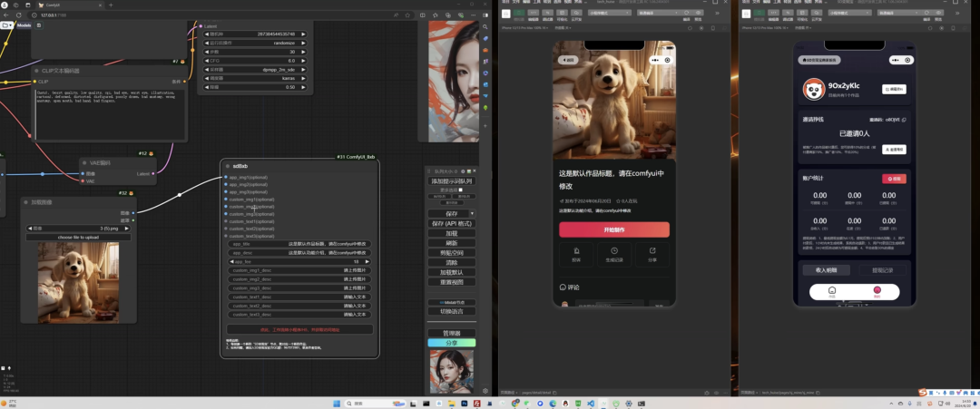Copy the invite code with copy icon
Viewport: 980px width, 409px height.
904,120
